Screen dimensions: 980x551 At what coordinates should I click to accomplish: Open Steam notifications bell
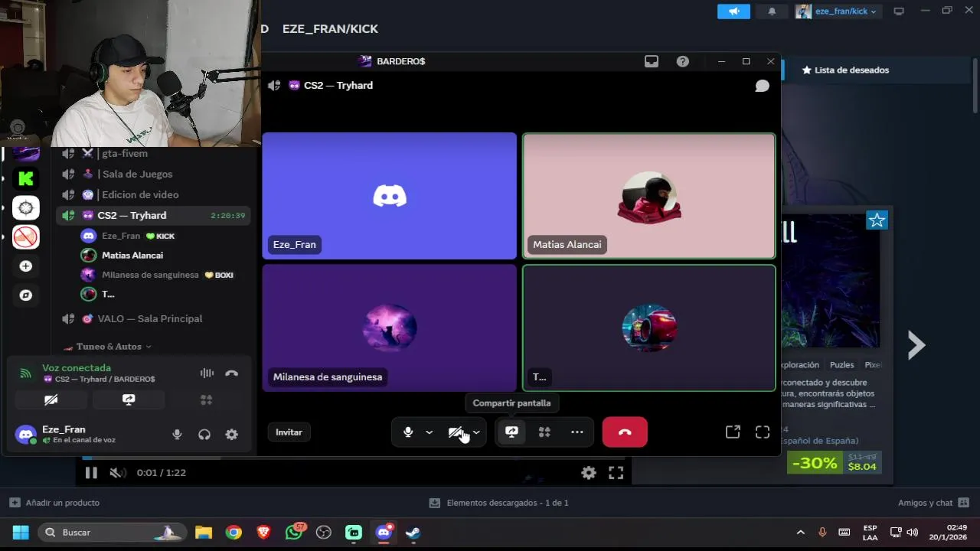[772, 11]
